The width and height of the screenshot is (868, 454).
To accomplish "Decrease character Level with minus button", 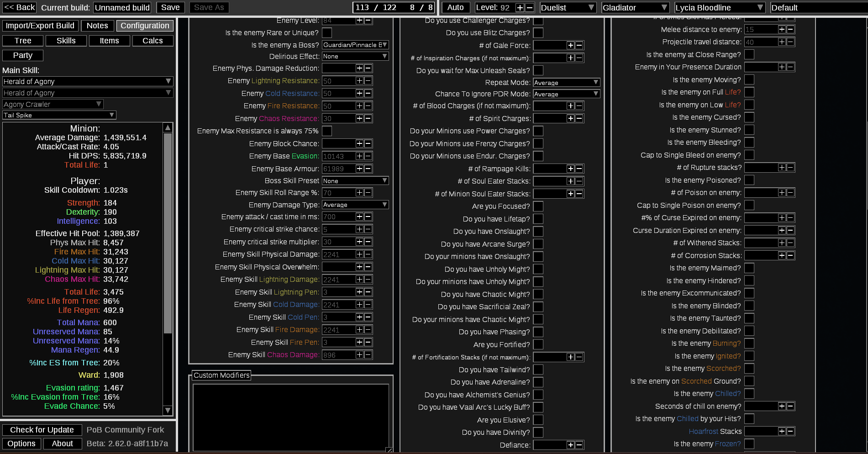I will 530,7.
